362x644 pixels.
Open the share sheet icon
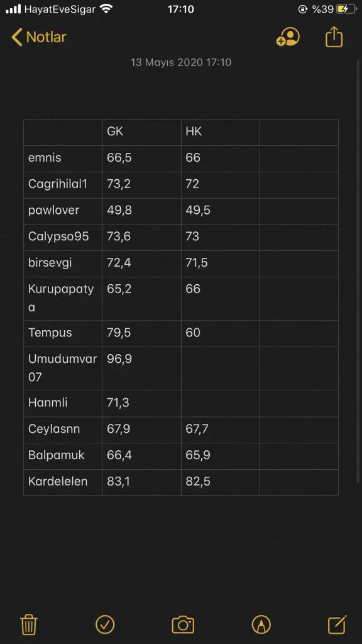coord(334,36)
